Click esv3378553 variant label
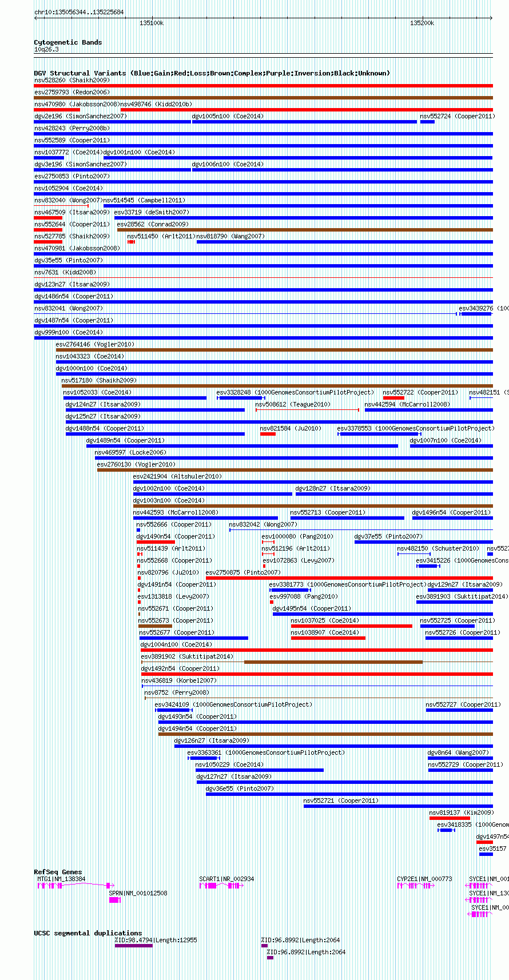 tap(416, 428)
